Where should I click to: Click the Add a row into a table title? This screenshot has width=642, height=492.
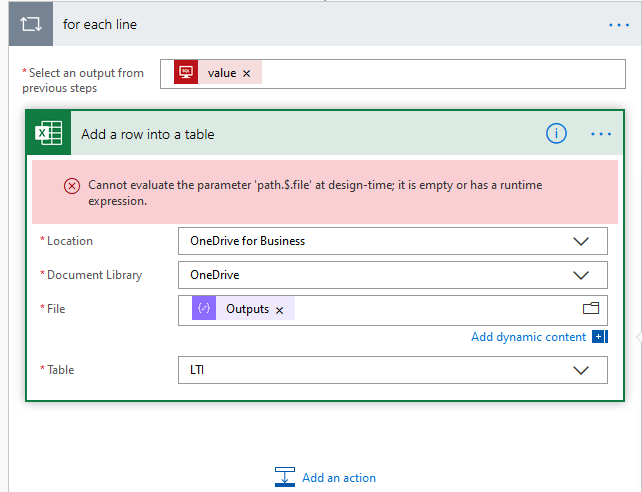pyautogui.click(x=148, y=134)
